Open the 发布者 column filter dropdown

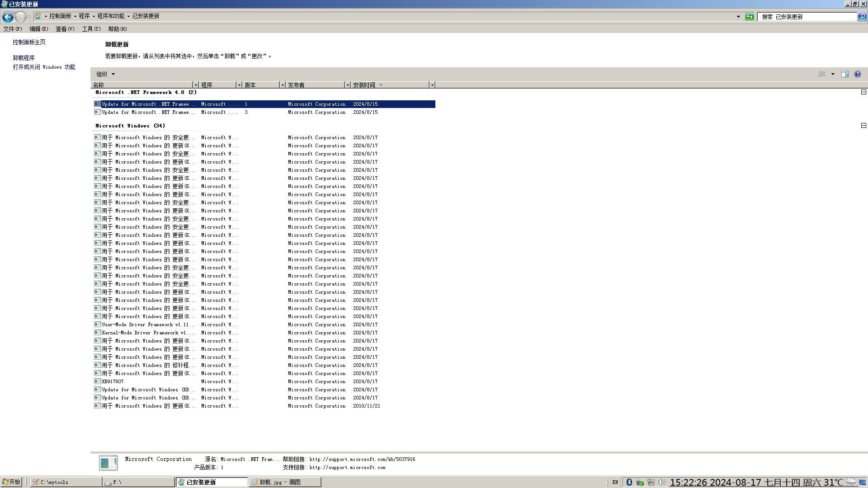click(348, 85)
